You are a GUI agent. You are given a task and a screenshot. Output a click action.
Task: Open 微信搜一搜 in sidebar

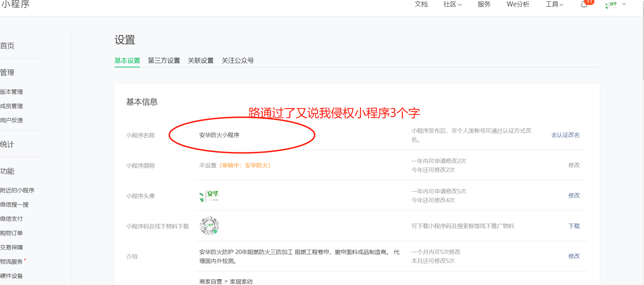click(14, 204)
